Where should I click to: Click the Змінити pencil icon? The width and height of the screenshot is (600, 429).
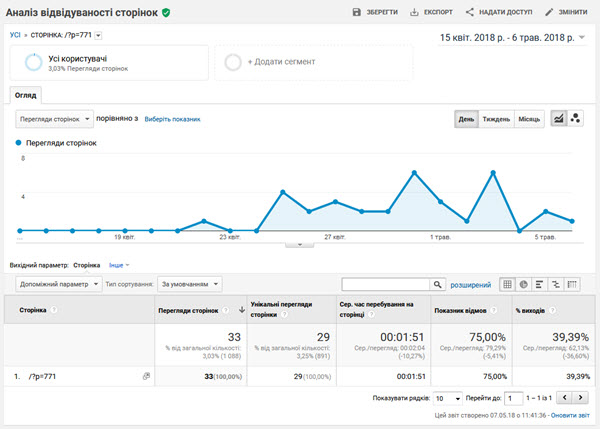pos(549,12)
